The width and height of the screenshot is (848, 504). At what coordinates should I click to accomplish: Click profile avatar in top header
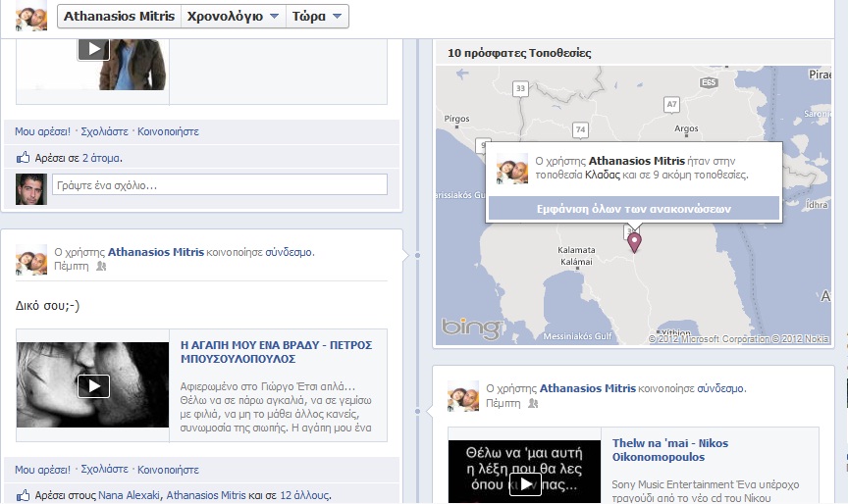pyautogui.click(x=31, y=17)
